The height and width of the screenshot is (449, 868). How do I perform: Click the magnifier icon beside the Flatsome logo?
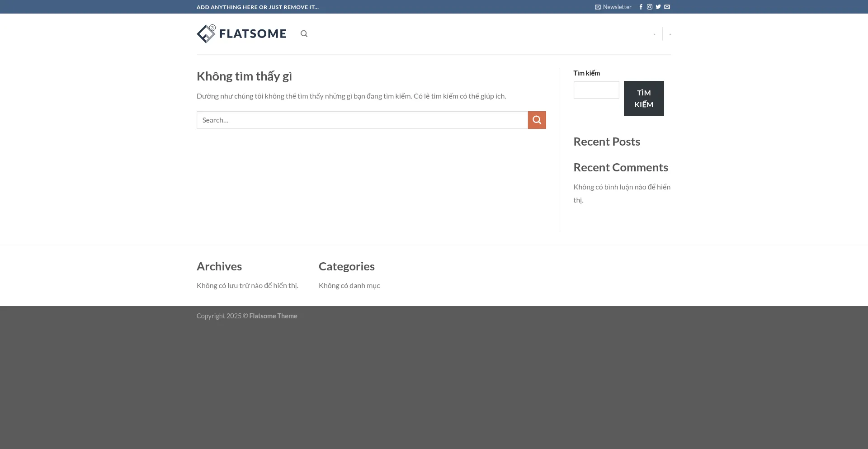click(304, 34)
